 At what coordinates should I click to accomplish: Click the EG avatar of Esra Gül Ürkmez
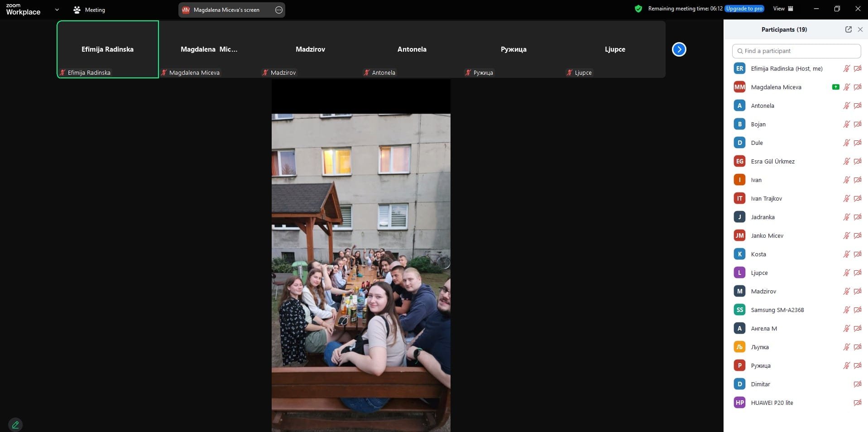tap(739, 161)
